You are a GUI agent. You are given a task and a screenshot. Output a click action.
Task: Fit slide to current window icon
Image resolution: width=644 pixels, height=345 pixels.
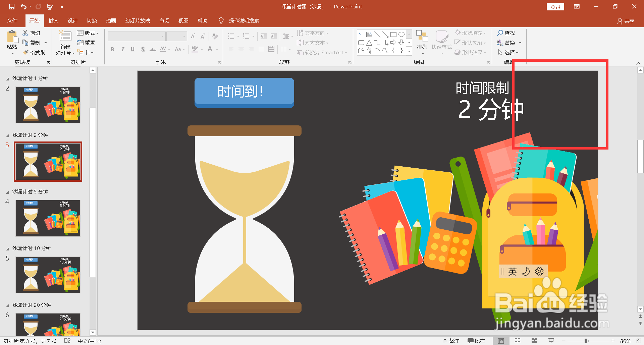tap(639, 341)
